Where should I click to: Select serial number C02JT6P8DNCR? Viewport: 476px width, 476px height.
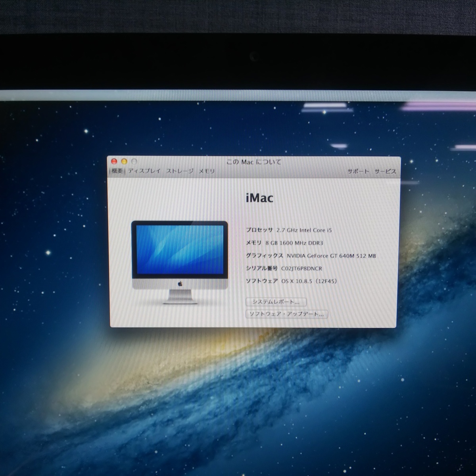tap(301, 269)
